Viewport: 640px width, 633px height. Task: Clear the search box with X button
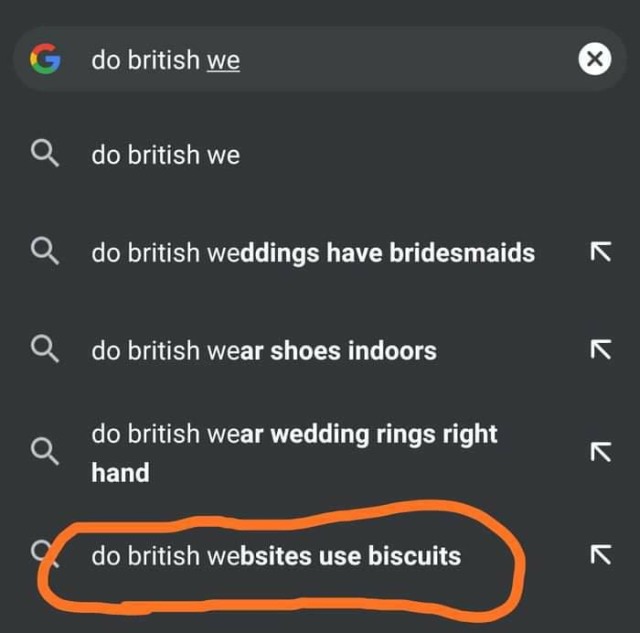coord(594,60)
